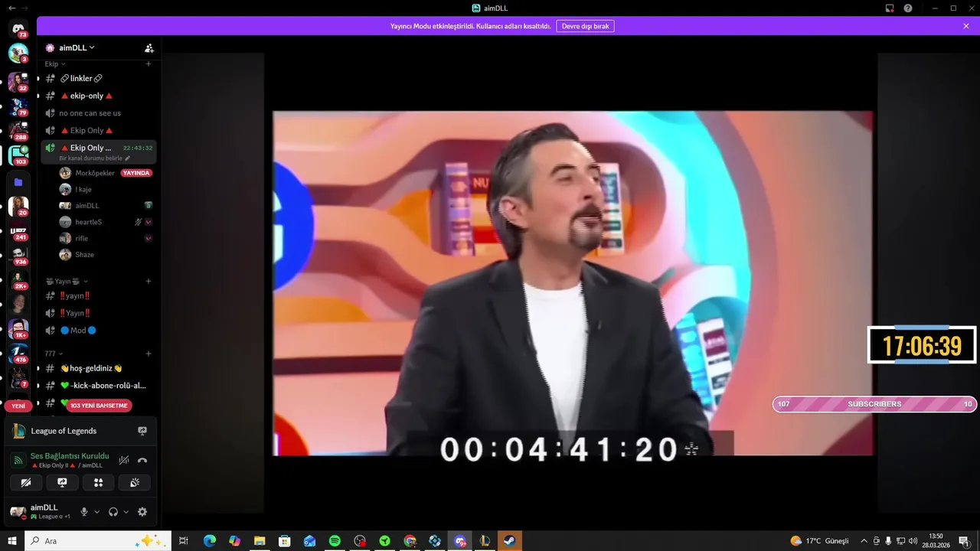980x551 pixels.
Task: Open input device options chevron beside microphone
Action: pyautogui.click(x=96, y=512)
